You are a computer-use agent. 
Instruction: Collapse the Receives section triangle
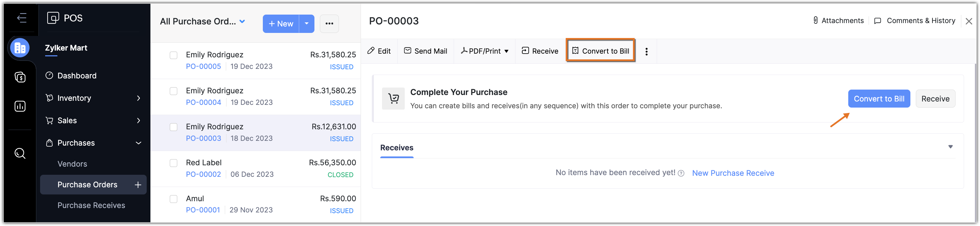pos(950,147)
